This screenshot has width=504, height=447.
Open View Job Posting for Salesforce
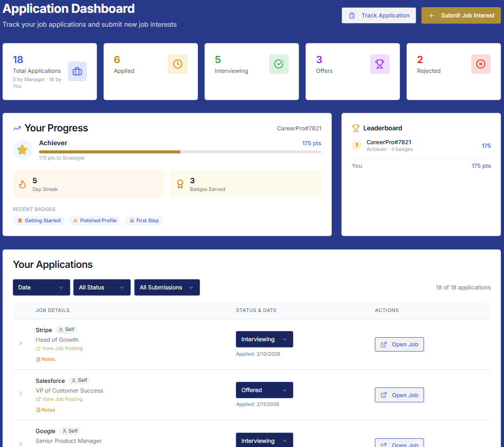click(x=59, y=399)
